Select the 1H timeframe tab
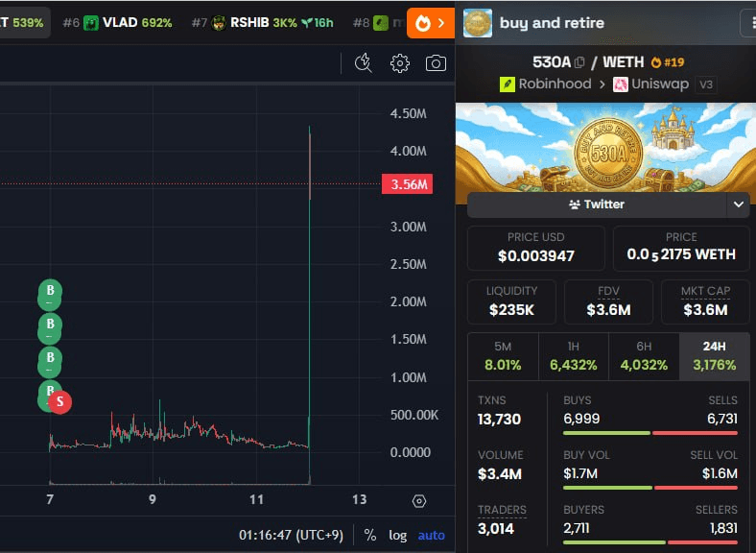 pos(574,356)
